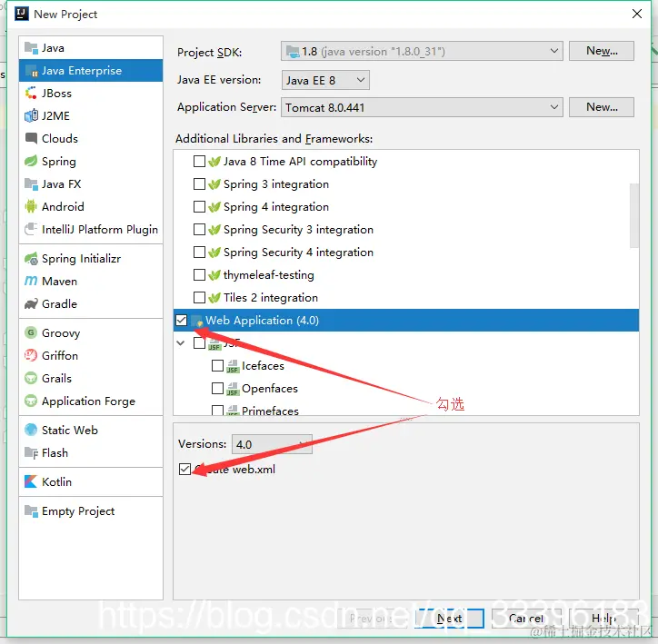The height and width of the screenshot is (644, 658).
Task: Toggle the Create web.xml checkbox
Action: point(184,469)
